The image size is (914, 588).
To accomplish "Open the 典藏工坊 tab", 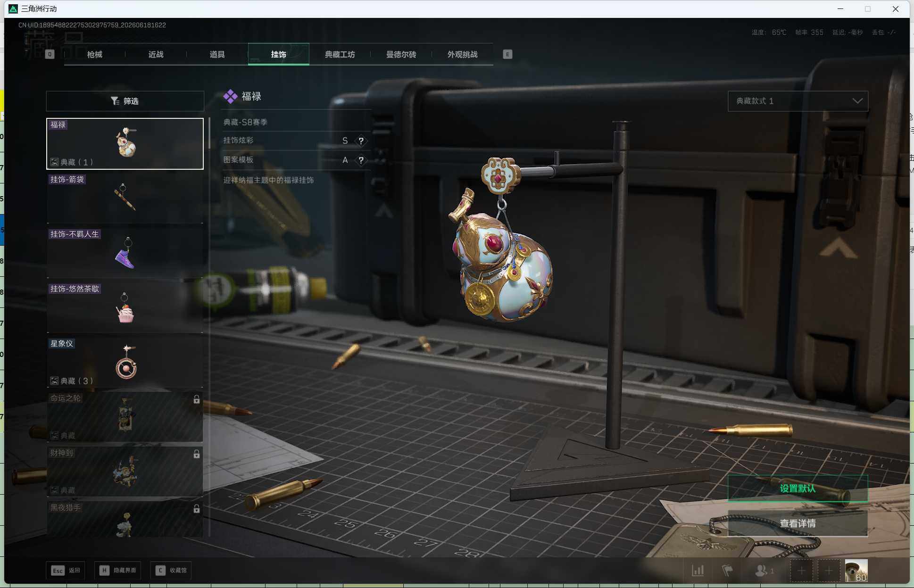I will click(340, 54).
